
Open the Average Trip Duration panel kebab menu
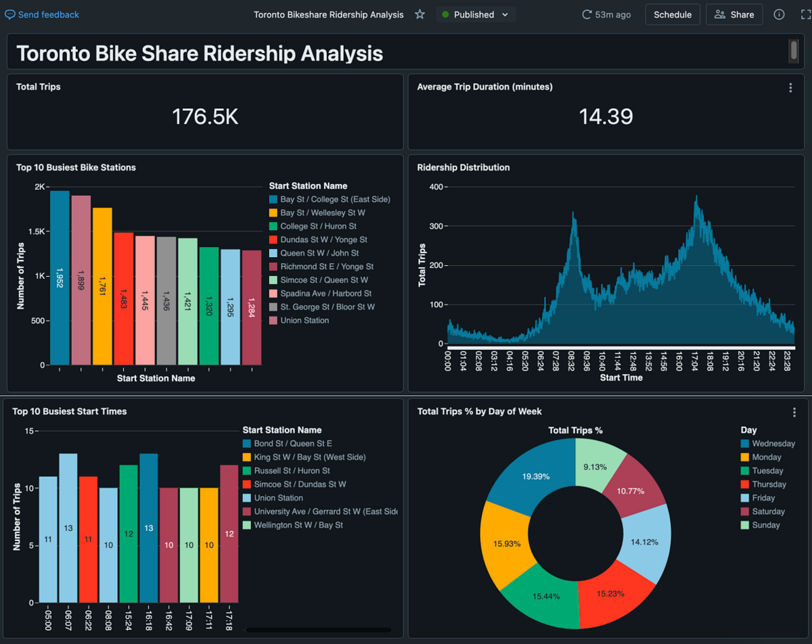point(790,87)
